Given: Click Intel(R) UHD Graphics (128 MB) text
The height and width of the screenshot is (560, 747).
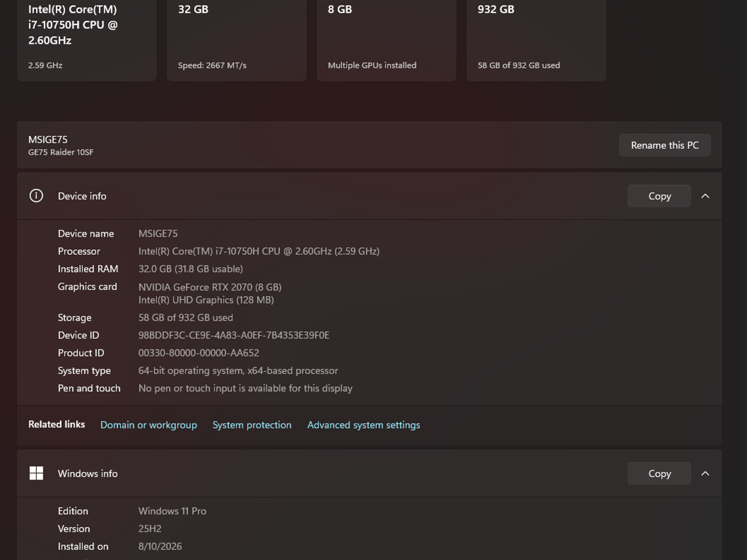Looking at the screenshot, I should (x=206, y=300).
